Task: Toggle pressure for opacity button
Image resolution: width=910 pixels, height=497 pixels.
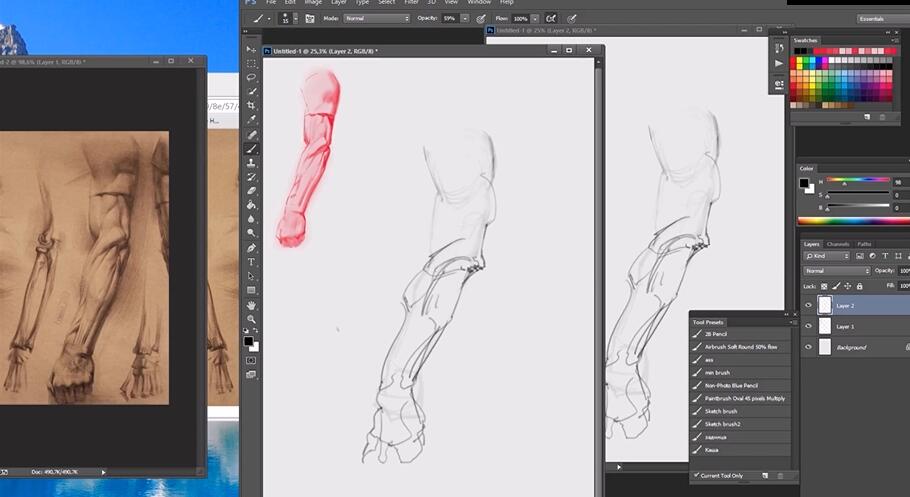Action: (481, 19)
